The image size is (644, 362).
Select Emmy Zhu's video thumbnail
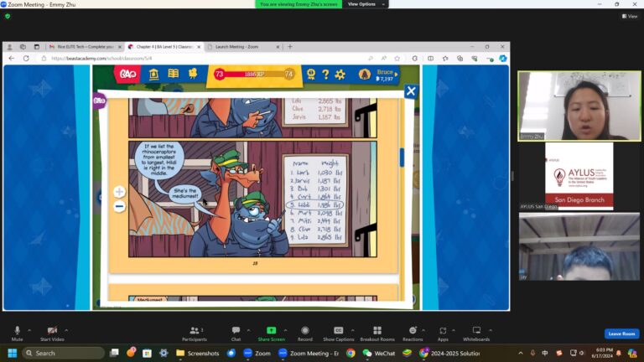click(579, 106)
